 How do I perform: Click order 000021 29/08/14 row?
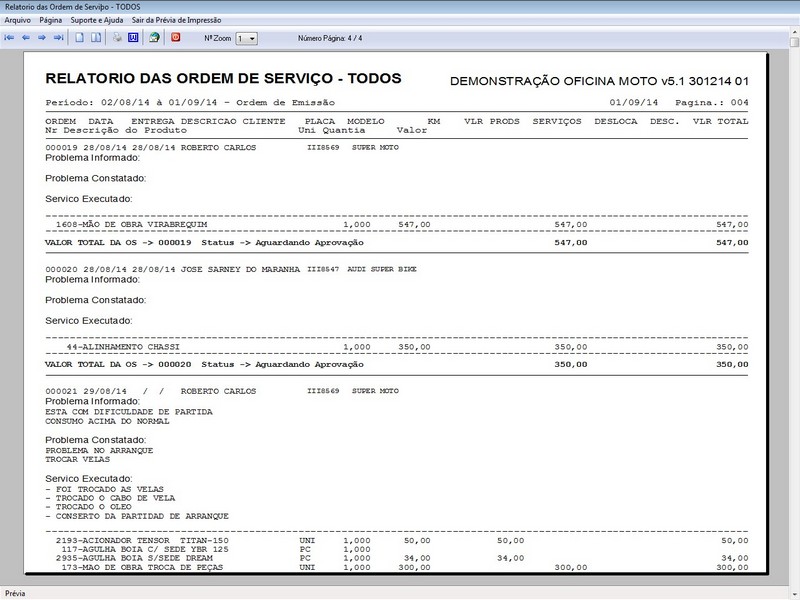pyautogui.click(x=222, y=391)
